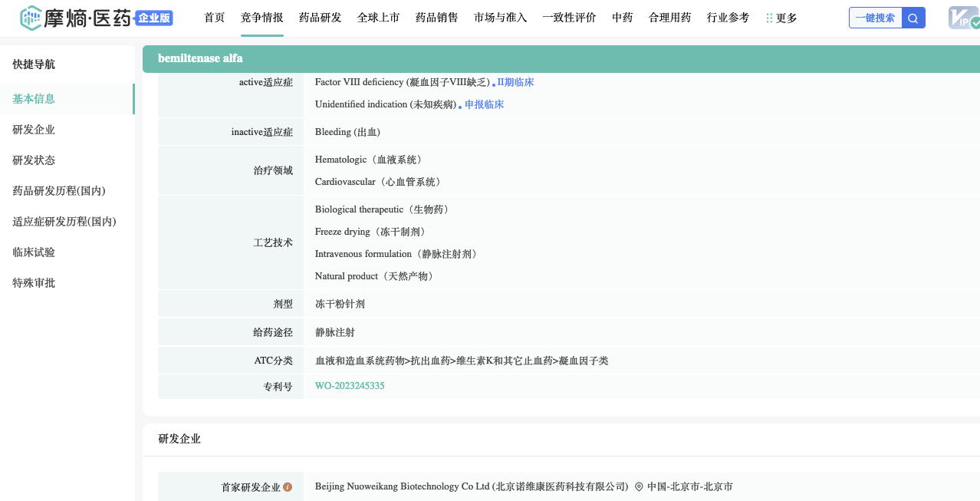Click the 一键搜索 search field
The image size is (980, 501).
tap(875, 18)
